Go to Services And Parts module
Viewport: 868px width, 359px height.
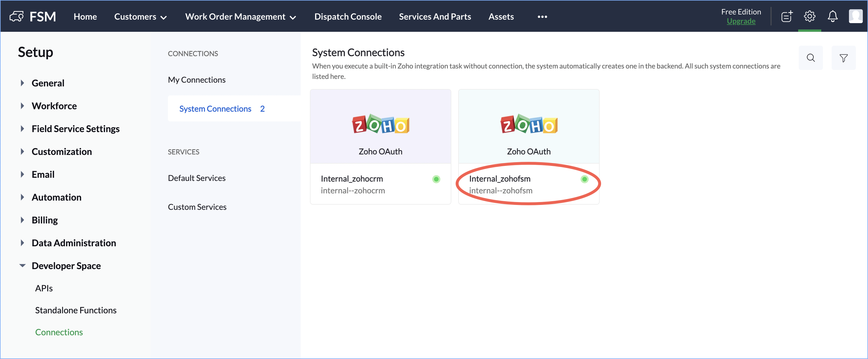click(x=435, y=16)
